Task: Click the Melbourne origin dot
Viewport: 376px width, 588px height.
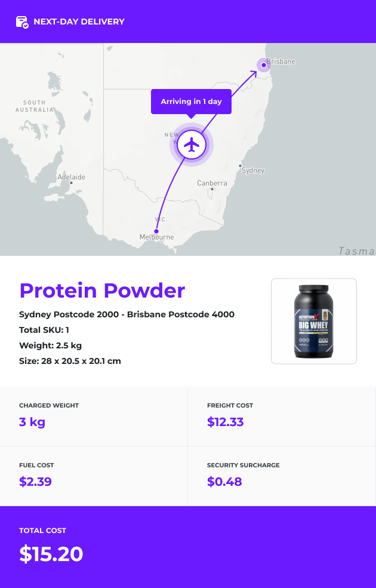Action: [x=156, y=231]
